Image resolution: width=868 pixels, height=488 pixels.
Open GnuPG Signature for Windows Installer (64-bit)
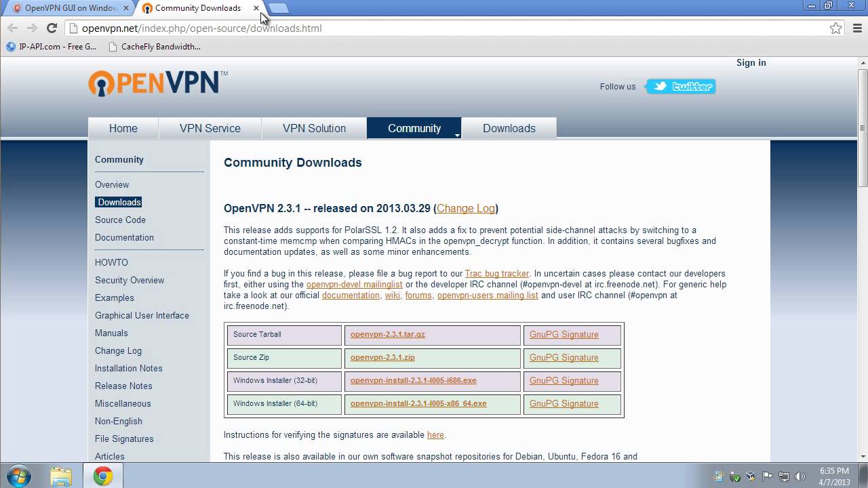pos(564,404)
